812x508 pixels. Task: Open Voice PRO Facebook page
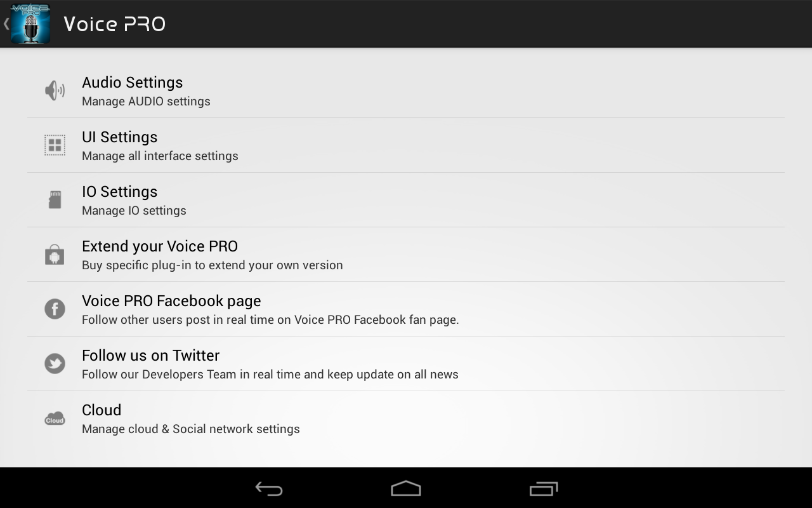tap(406, 309)
